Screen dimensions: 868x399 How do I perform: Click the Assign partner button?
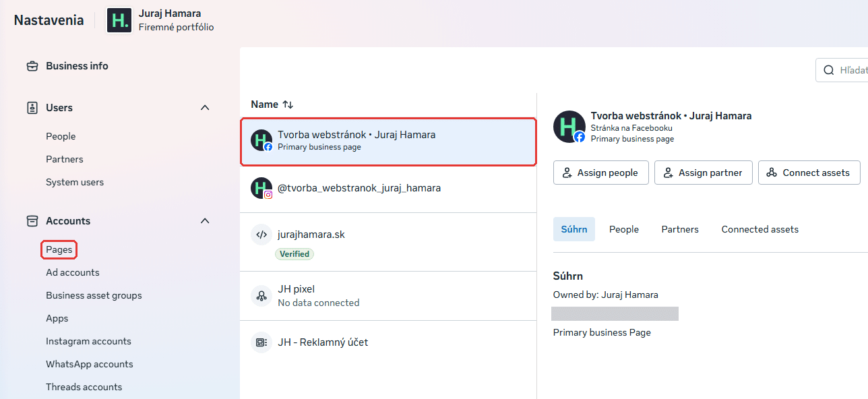(704, 173)
